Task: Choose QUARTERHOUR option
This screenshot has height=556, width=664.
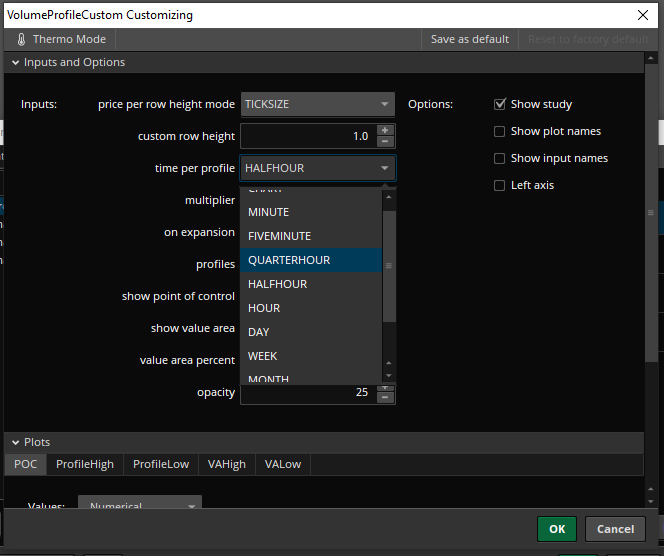Action: coord(311,260)
